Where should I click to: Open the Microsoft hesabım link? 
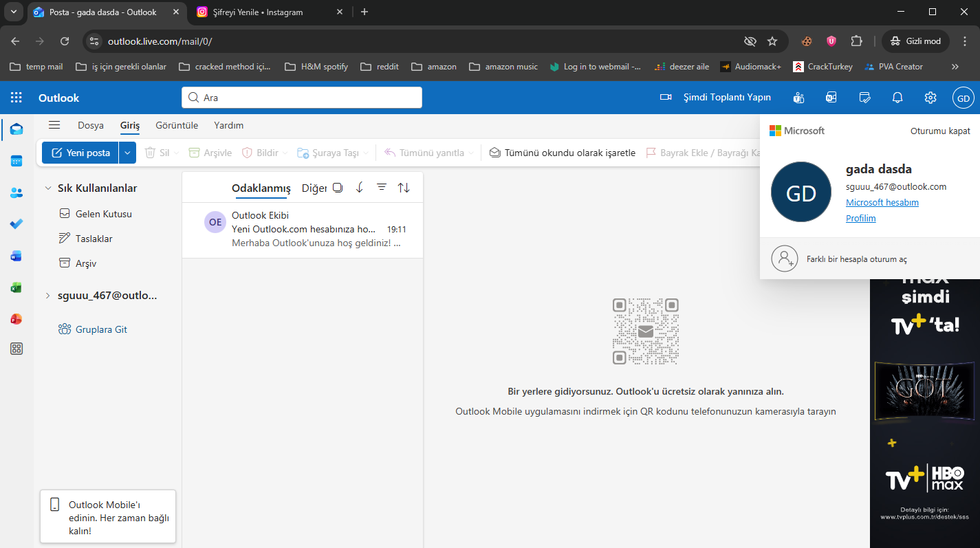click(x=882, y=202)
